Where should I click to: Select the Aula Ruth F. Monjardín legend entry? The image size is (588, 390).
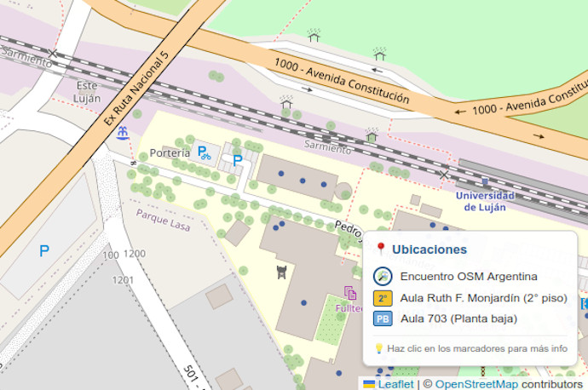point(484,298)
